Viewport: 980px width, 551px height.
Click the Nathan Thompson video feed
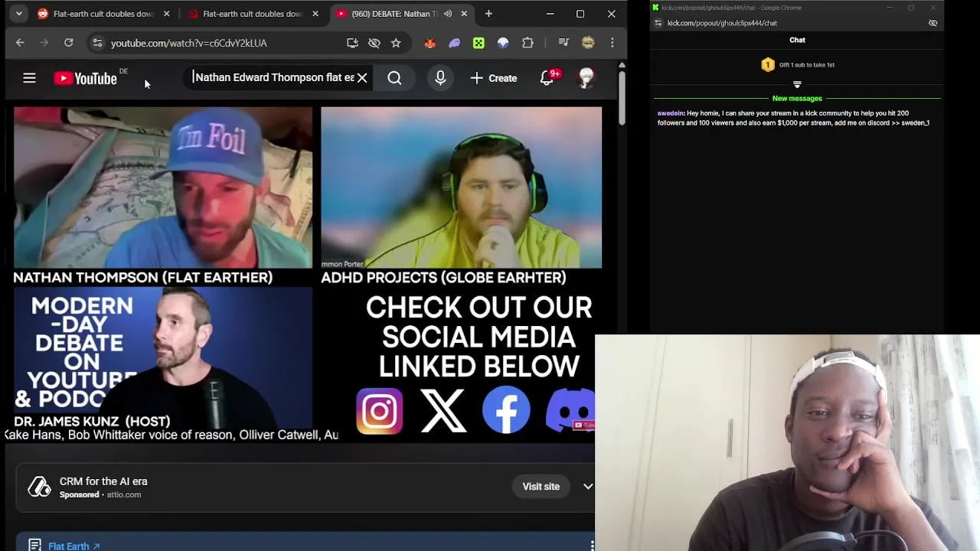(x=163, y=187)
